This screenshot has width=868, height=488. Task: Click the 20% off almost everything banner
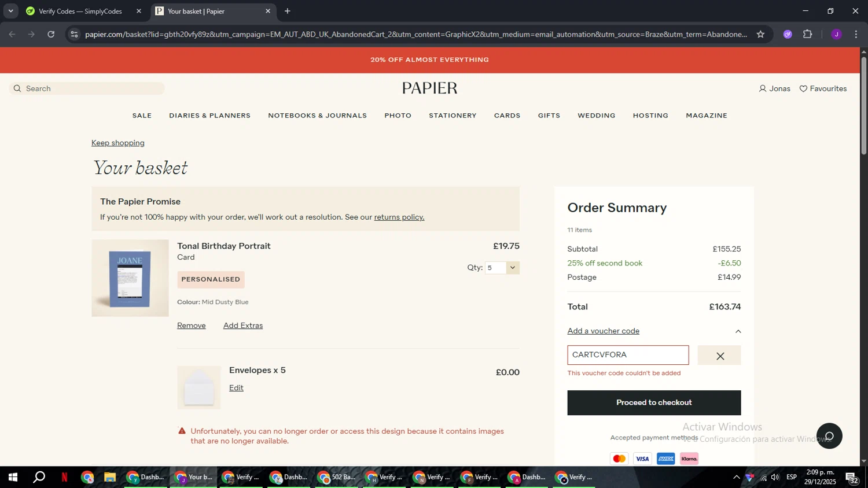click(430, 60)
